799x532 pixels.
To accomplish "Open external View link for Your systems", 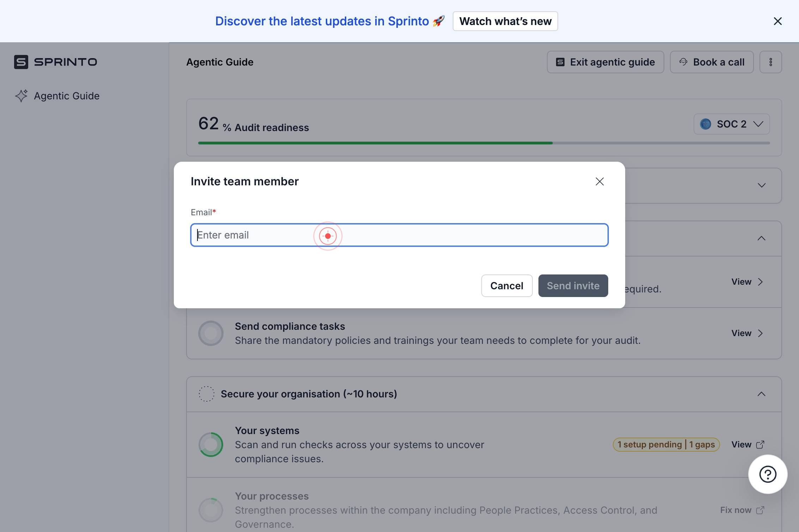I will tap(748, 445).
